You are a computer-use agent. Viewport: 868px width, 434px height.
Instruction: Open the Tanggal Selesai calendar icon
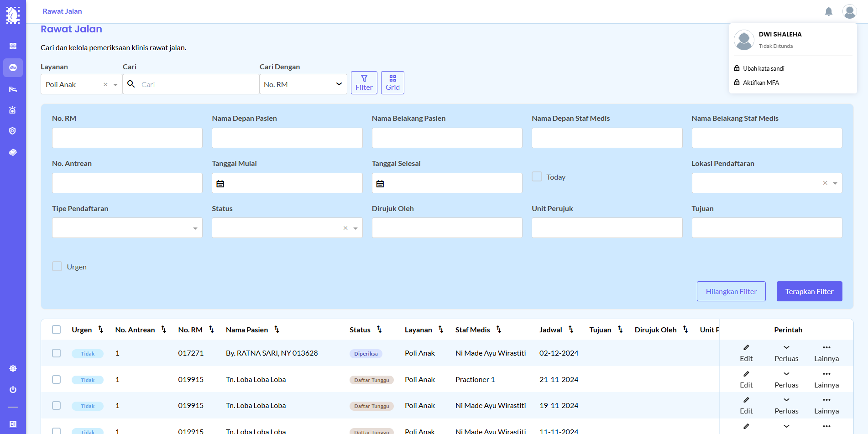pos(380,184)
